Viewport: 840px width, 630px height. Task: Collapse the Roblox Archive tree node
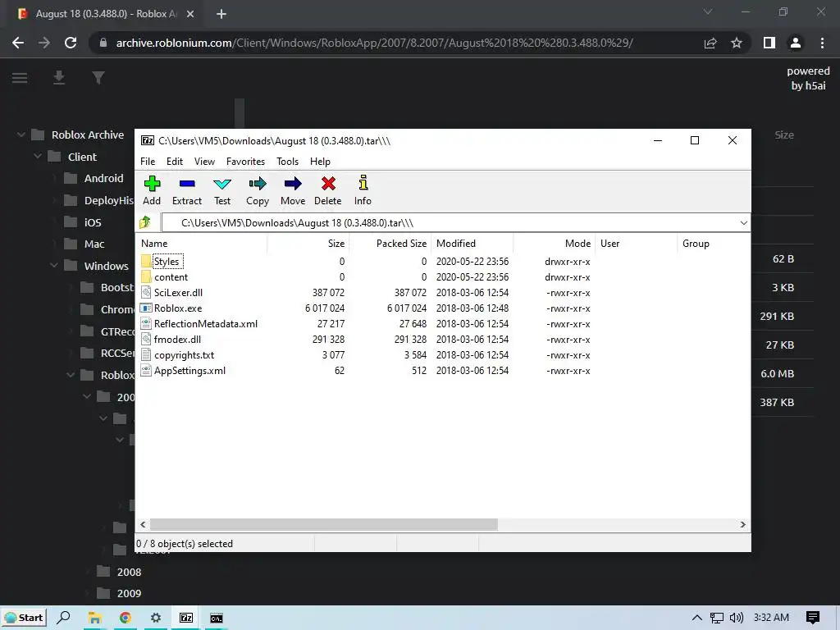[x=21, y=135]
